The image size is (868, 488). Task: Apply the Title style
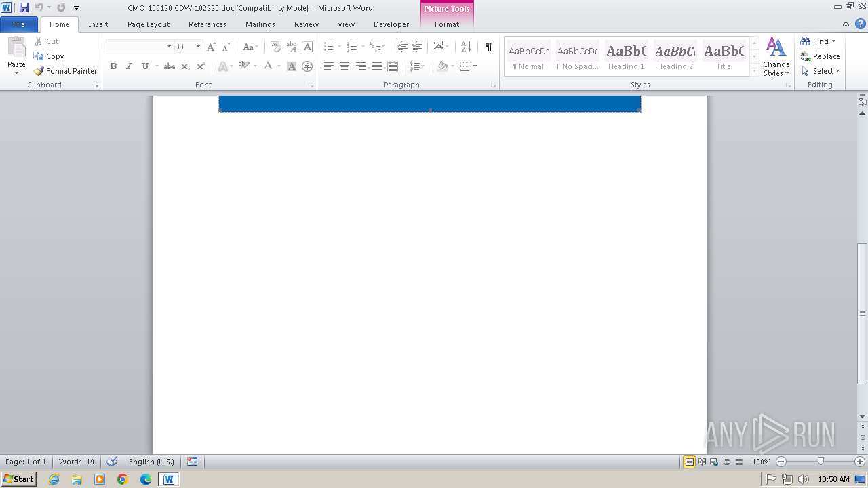[724, 56]
